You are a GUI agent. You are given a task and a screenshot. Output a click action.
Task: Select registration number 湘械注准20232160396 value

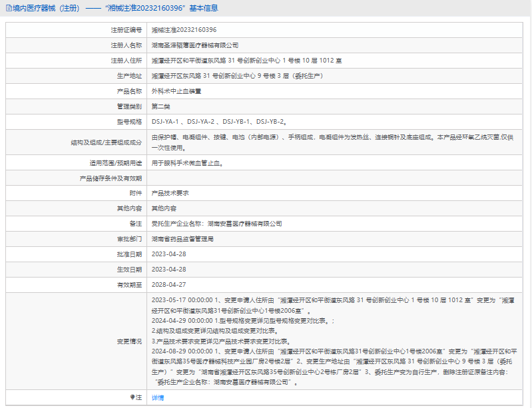click(x=184, y=30)
